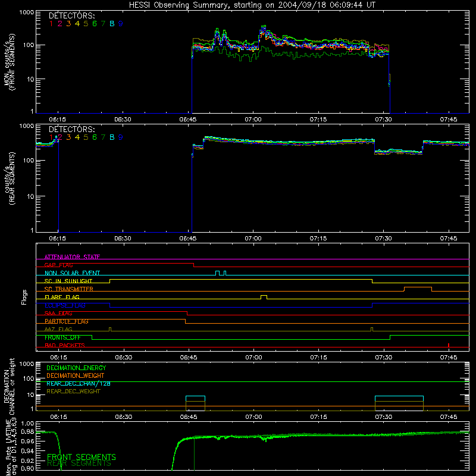Click the Mon. Rate LIVETIME axis title
The height and width of the screenshot is (476, 476).
tap(11, 447)
